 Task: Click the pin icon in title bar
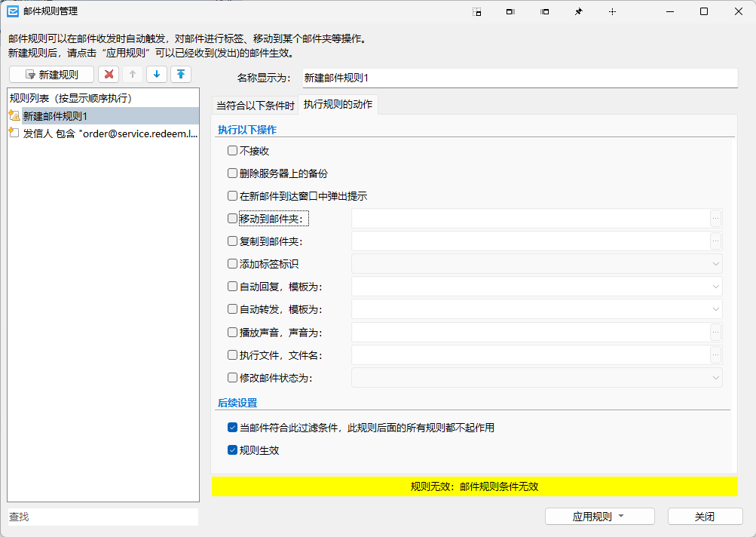[578, 11]
